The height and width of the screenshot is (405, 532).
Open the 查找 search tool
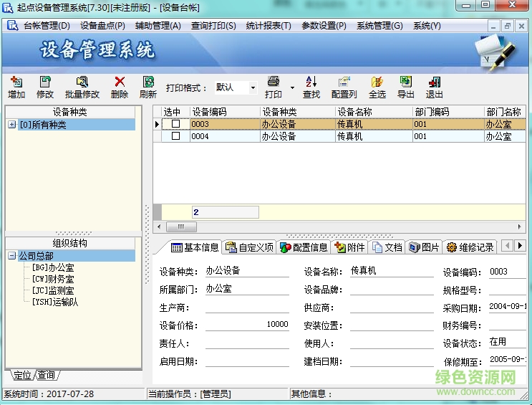[311, 82]
